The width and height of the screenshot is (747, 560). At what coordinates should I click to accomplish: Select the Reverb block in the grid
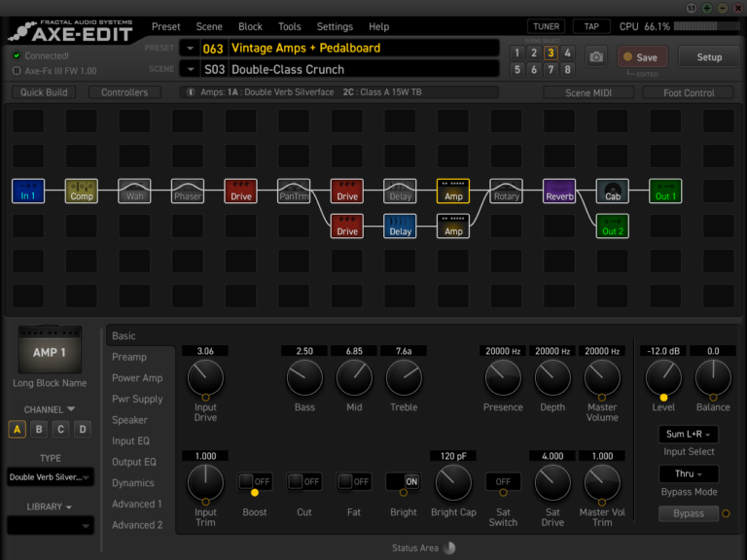(x=559, y=191)
